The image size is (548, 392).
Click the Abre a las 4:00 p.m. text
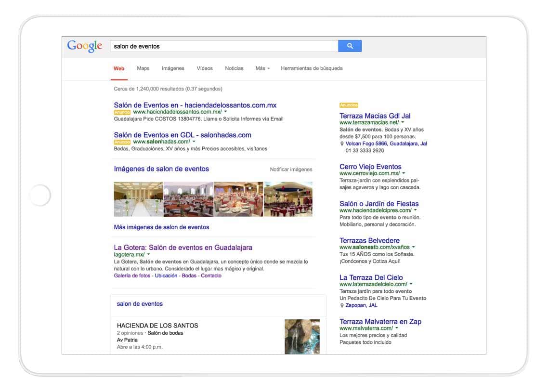(x=140, y=347)
